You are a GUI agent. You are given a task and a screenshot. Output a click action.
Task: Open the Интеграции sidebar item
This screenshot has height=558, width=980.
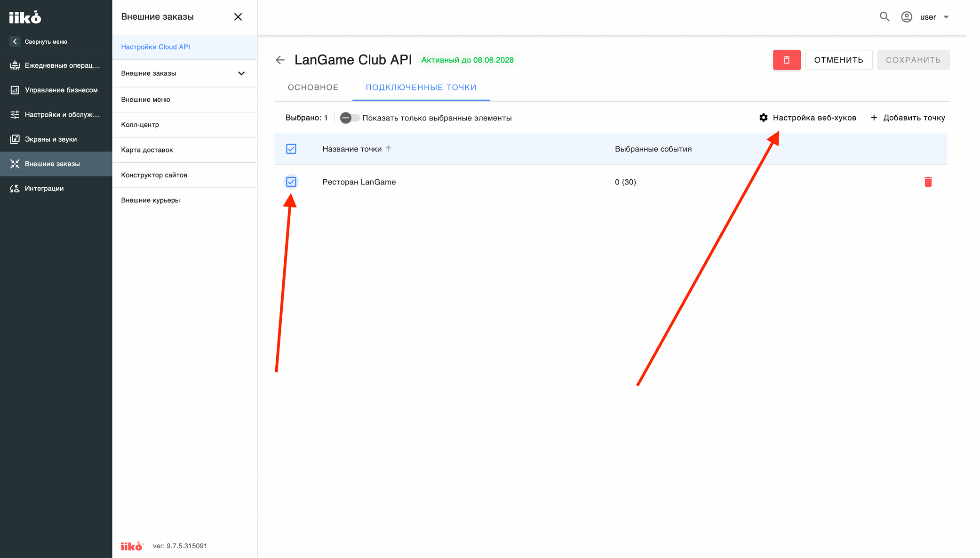56,188
